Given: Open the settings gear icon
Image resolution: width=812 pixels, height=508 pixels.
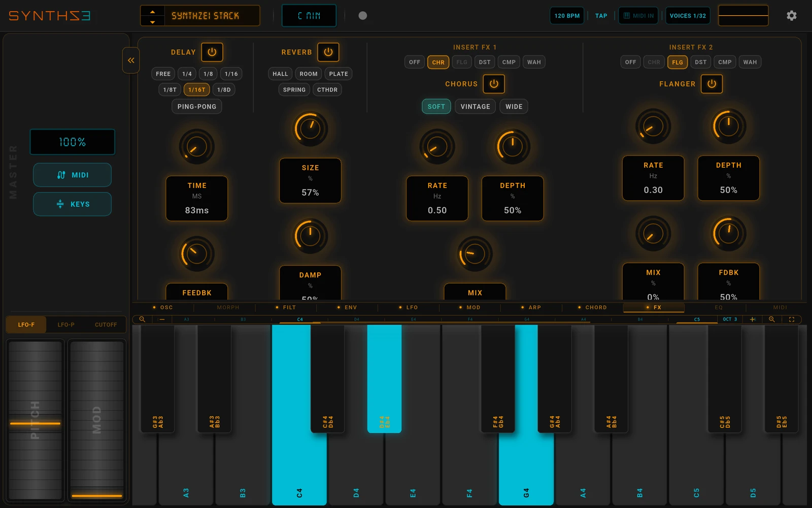Looking at the screenshot, I should click(x=791, y=16).
